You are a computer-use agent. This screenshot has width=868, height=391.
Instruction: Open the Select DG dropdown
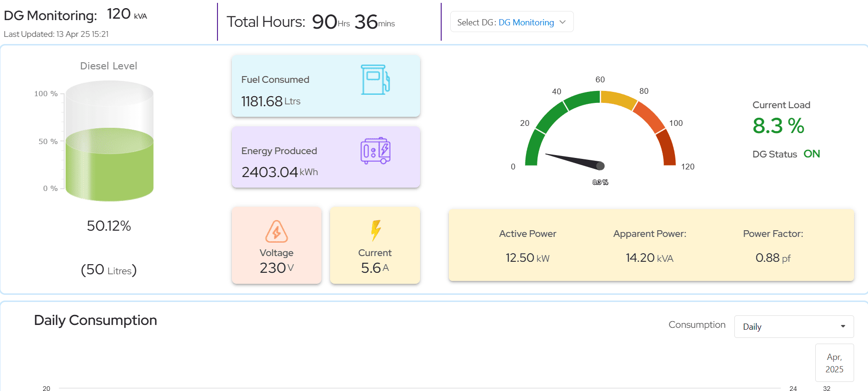[512, 22]
